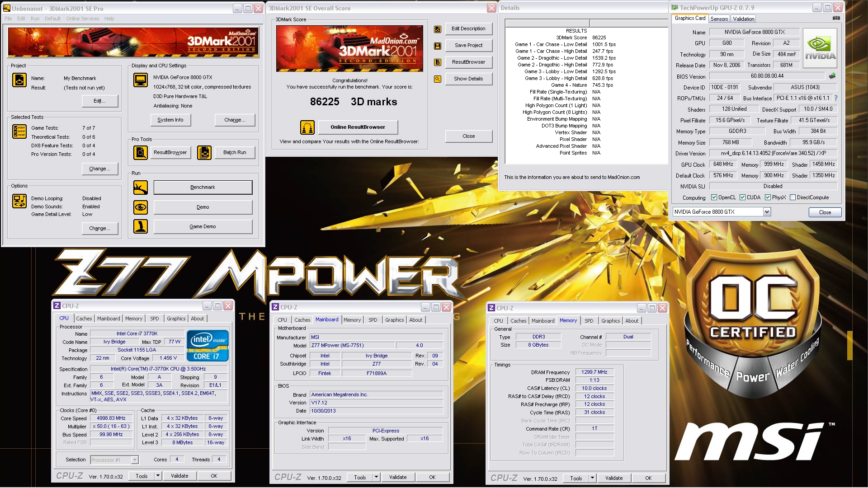Viewport: 868px width, 488px height.
Task: Click the DRAM Frequency 1299.7 MHz field
Action: pos(594,372)
